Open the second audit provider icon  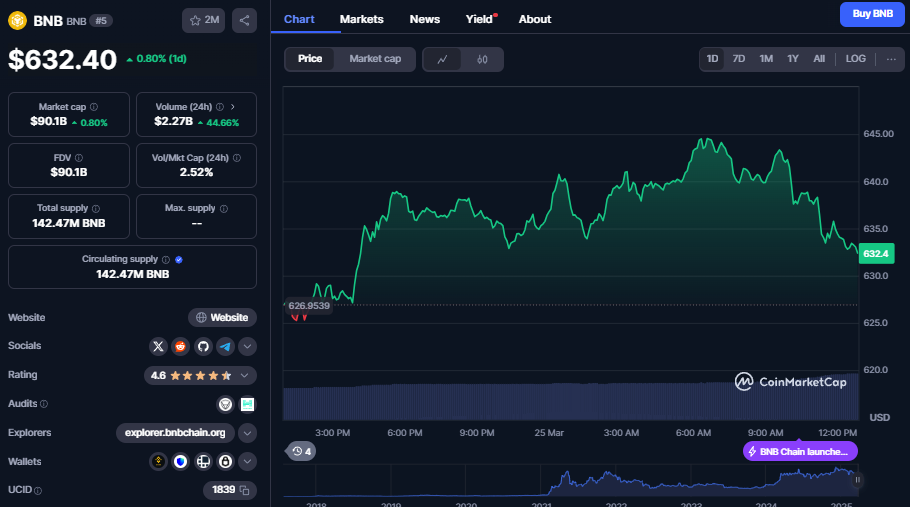click(247, 404)
